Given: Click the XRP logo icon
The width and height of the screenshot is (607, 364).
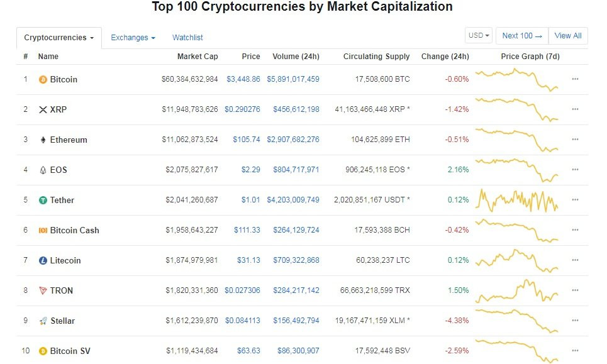Looking at the screenshot, I should tap(43, 110).
